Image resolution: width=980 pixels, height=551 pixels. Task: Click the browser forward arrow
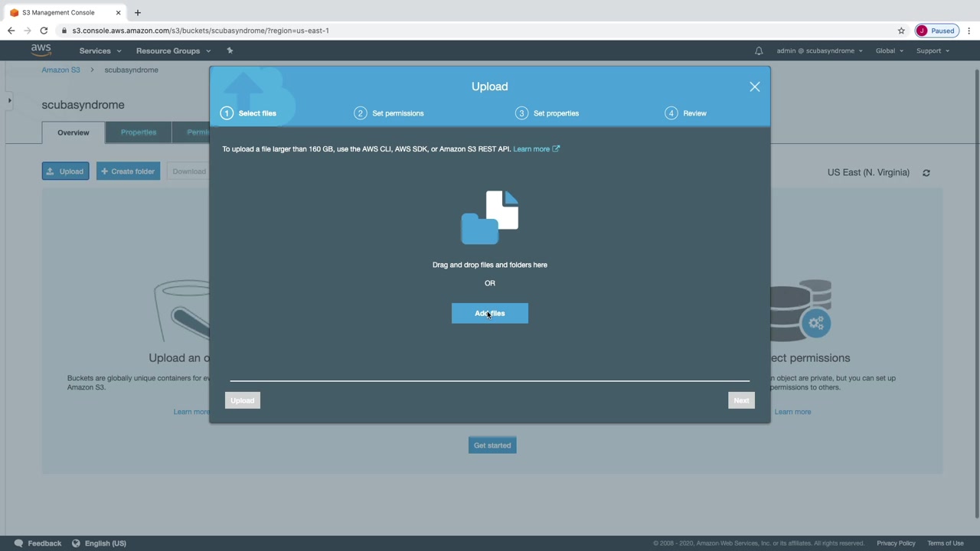27,31
